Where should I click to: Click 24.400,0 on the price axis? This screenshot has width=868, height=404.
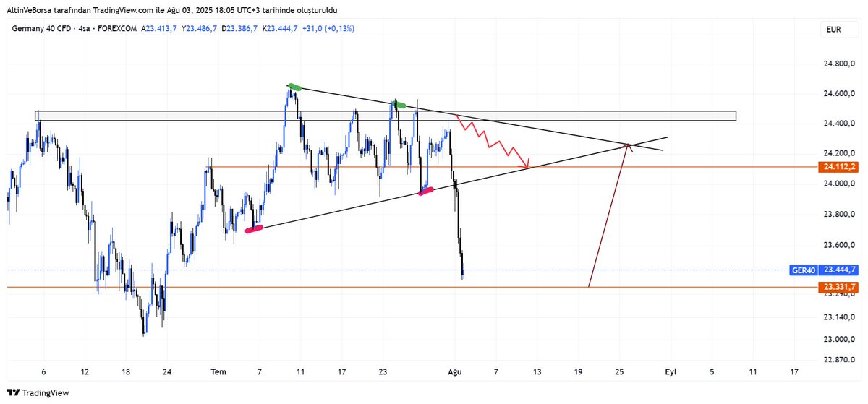tap(840, 124)
